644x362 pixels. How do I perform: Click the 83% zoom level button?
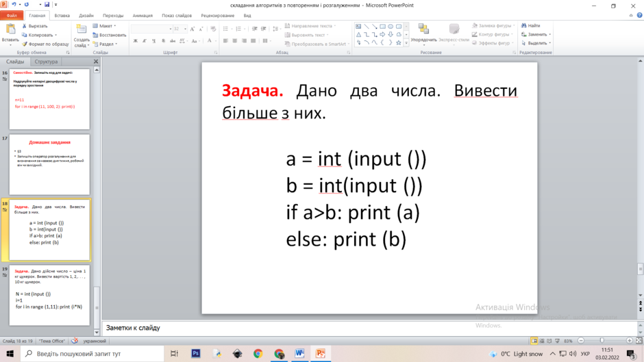(x=568, y=341)
